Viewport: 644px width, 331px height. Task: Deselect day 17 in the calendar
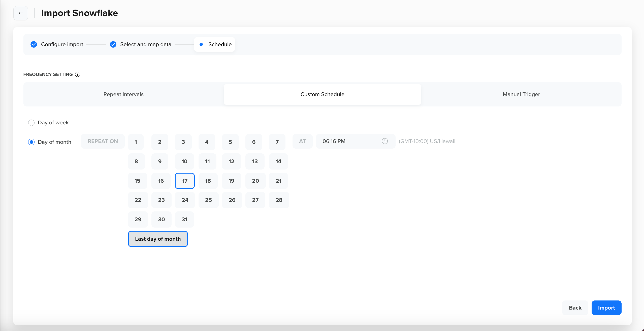click(x=185, y=181)
